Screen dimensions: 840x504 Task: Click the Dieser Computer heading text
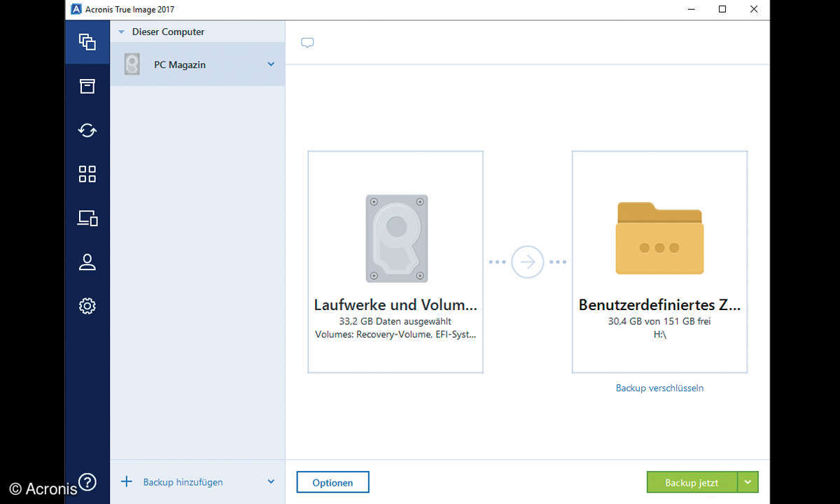tap(168, 32)
